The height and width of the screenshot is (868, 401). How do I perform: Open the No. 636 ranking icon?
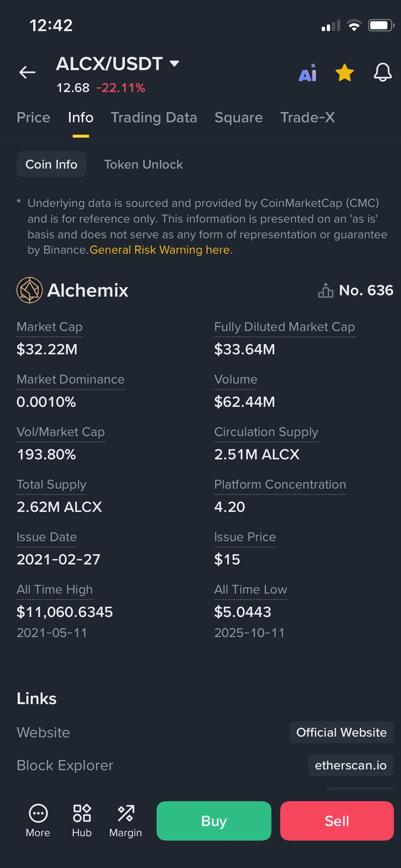(x=326, y=290)
